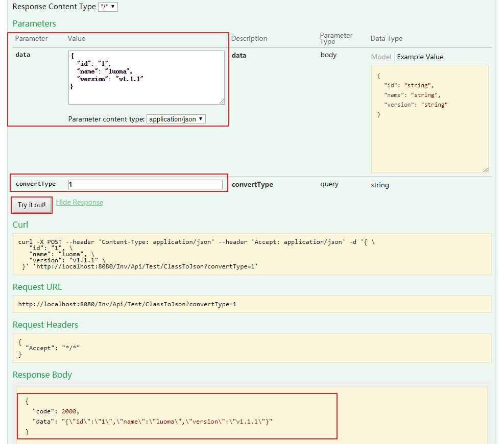This screenshot has height=444, width=504.
Task: Click the 'body' parameter type cell
Action: (x=328, y=55)
